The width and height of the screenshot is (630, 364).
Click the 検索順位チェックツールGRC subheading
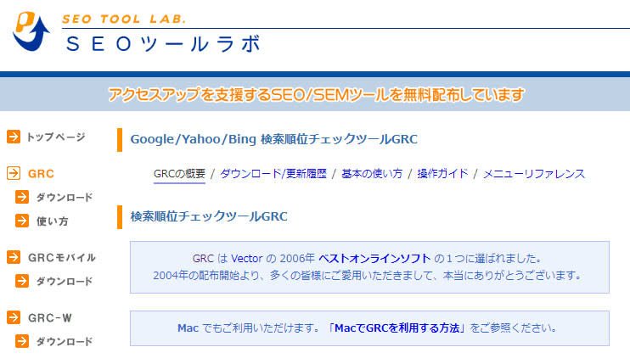coord(209,216)
